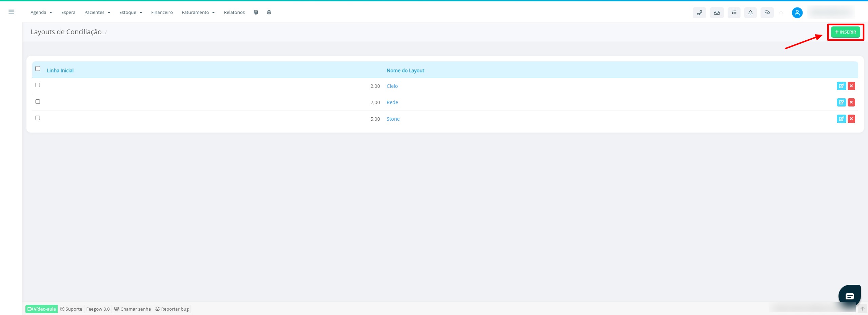Open the task checklist icon
The width and height of the screenshot is (868, 315).
734,13
